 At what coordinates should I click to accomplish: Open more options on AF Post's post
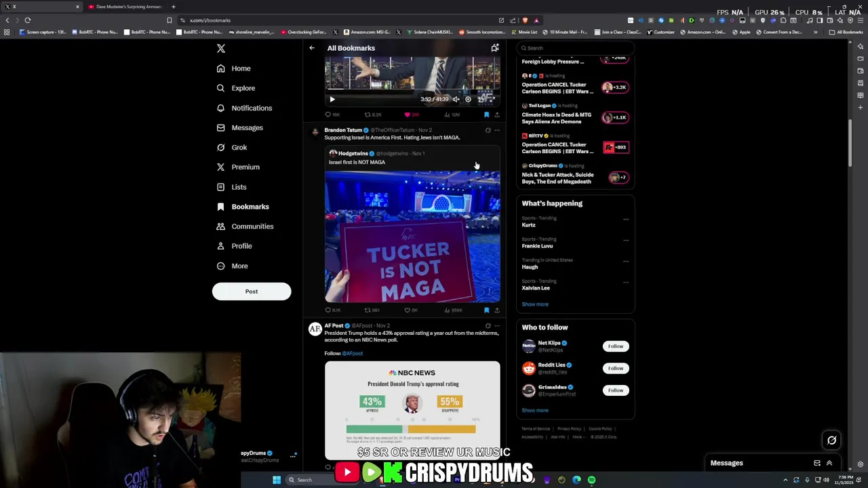click(x=497, y=326)
